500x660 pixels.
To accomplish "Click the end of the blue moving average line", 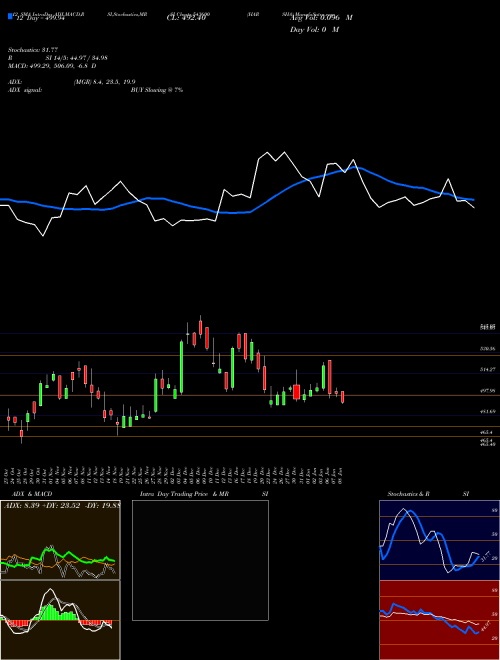I will click(473, 200).
